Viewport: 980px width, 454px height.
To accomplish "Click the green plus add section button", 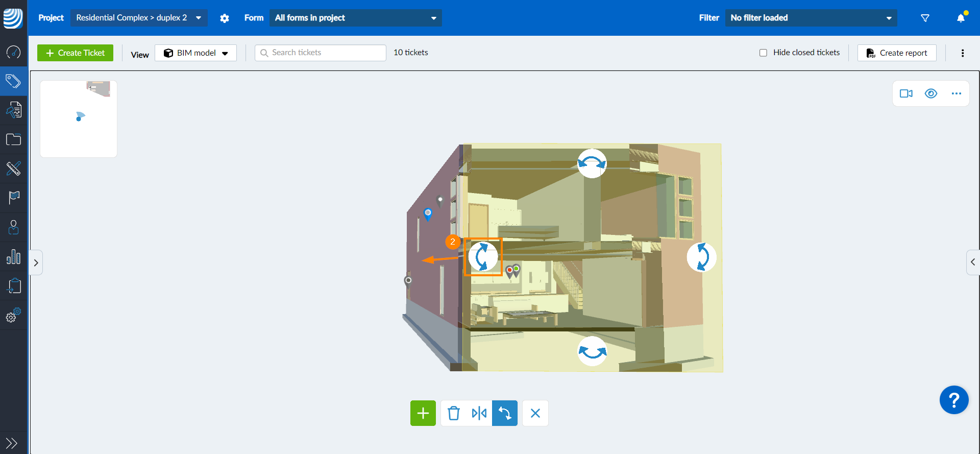I will coord(423,413).
